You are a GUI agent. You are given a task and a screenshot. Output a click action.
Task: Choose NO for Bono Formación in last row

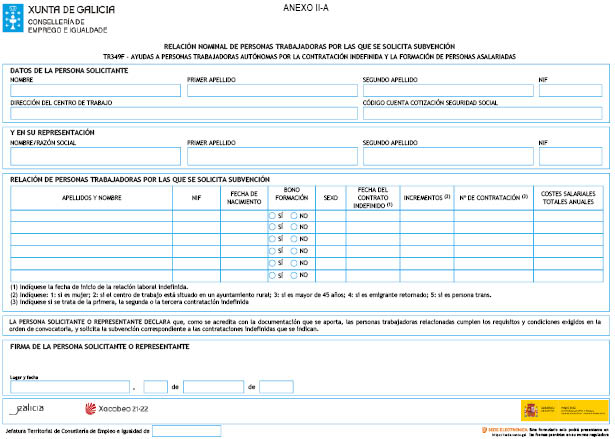pos(293,275)
